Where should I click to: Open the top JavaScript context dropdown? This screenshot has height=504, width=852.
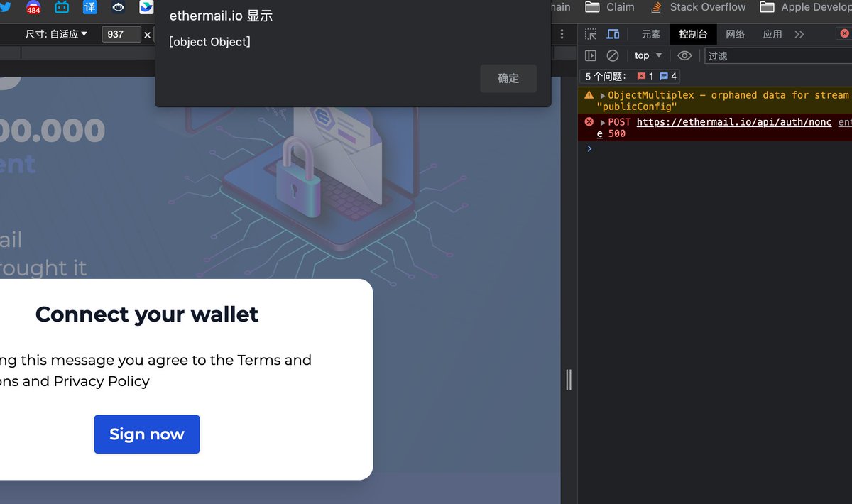click(x=648, y=55)
